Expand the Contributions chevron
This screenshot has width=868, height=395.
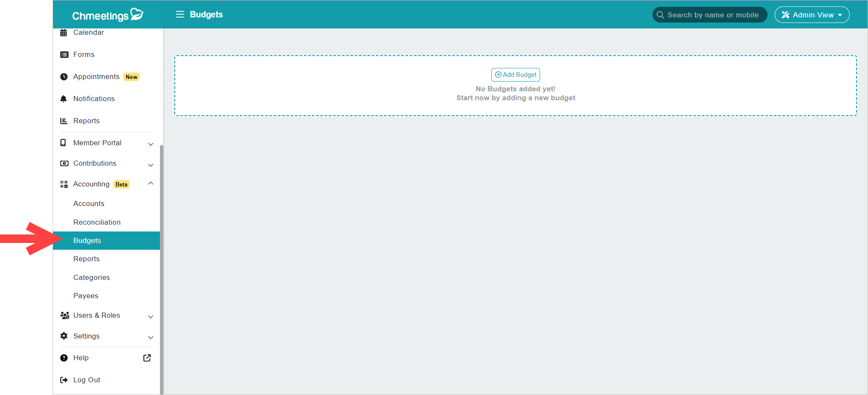pyautogui.click(x=151, y=165)
